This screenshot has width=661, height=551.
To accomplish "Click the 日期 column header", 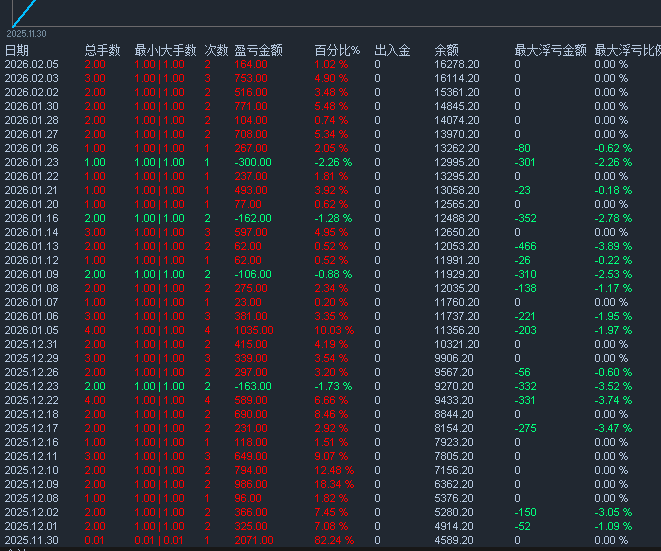I will (x=17, y=50).
